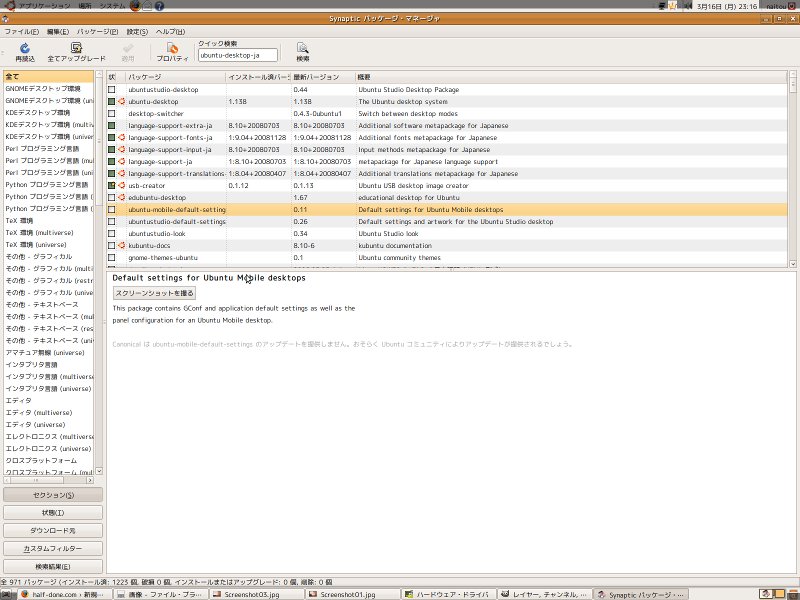The height and width of the screenshot is (600, 800).
Task: Open the アプリケーション menu in the top panel
Action: [x=44, y=6]
